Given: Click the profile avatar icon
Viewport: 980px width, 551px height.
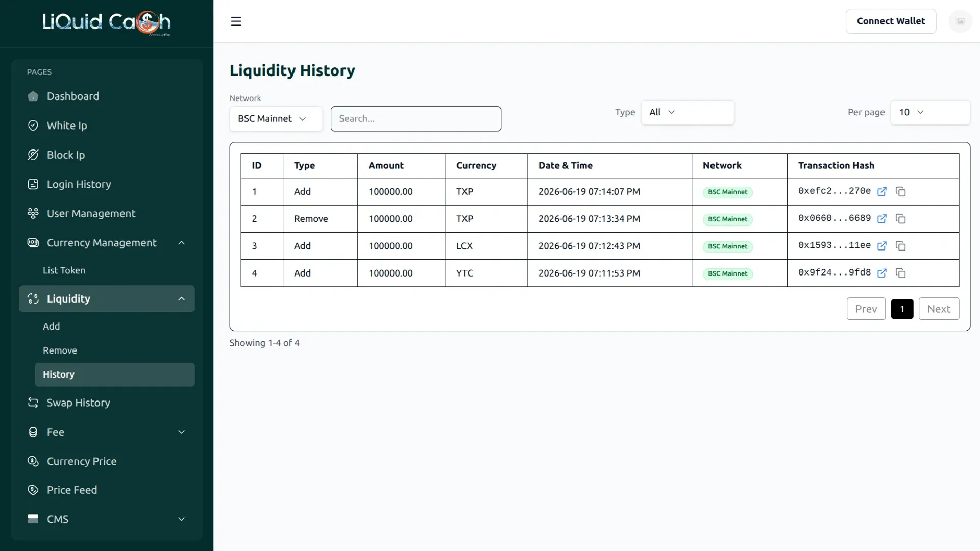Looking at the screenshot, I should pyautogui.click(x=960, y=21).
